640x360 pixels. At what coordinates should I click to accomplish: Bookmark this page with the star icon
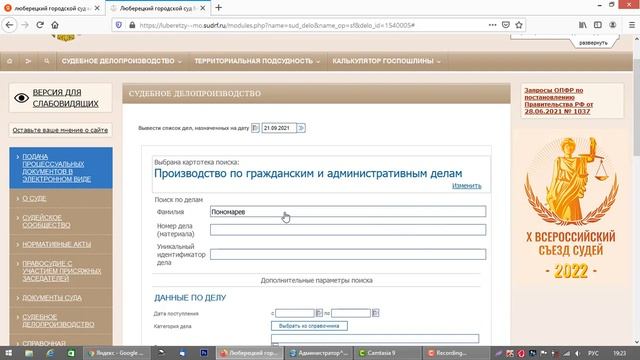[x=519, y=25]
